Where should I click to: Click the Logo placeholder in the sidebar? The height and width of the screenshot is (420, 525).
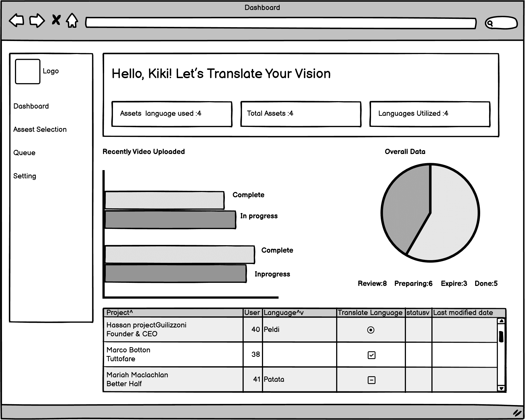(27, 71)
